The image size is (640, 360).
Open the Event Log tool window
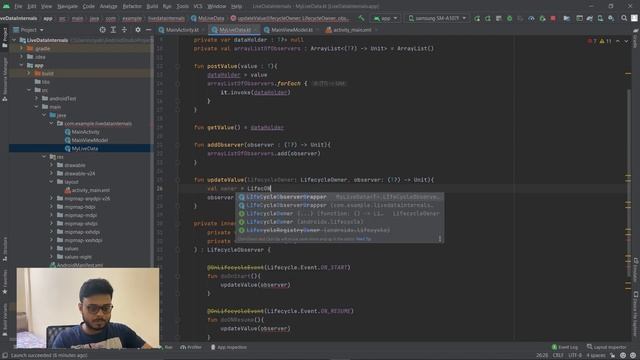(x=565, y=347)
